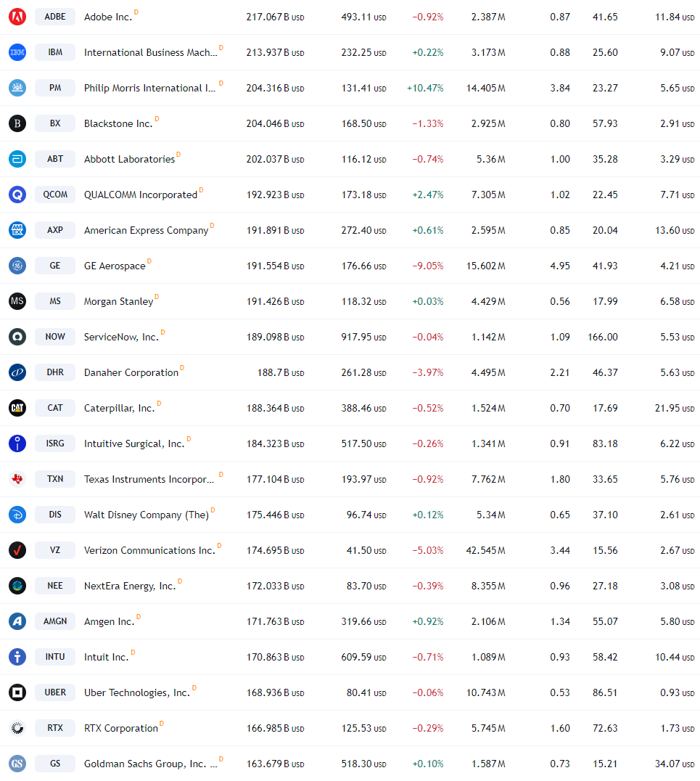
Task: Open the AMGN ticker badge
Action: (55, 621)
